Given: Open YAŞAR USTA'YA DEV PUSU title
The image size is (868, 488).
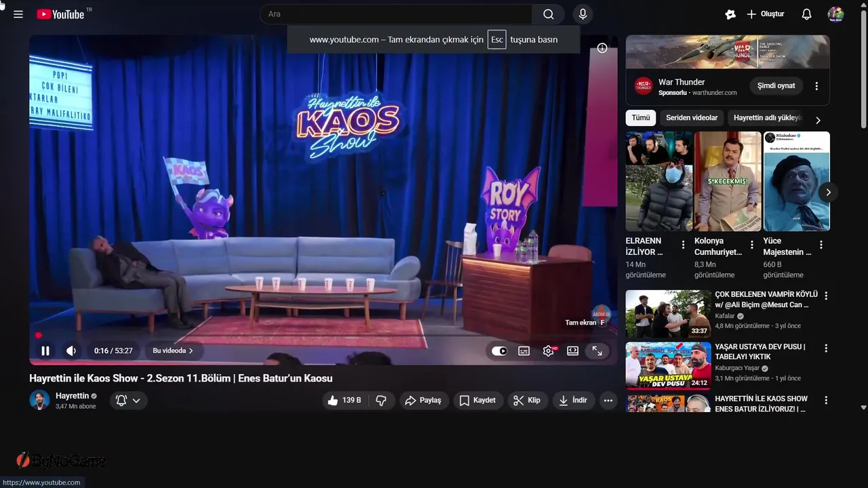Looking at the screenshot, I should (x=760, y=352).
